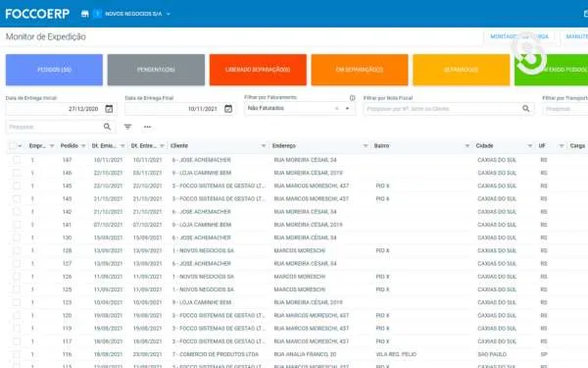Click search icon in Nota Fiscal filter
Viewport: 588px width, 368px height.
pos(526,109)
